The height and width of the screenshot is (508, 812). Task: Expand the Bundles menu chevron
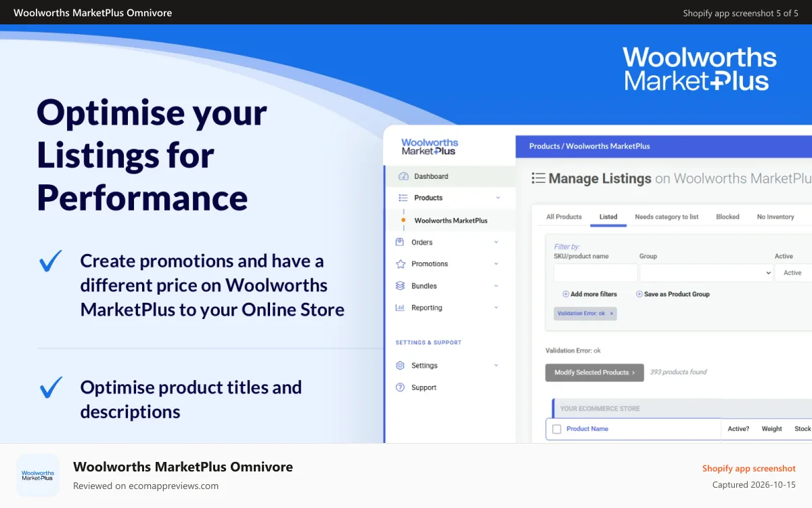point(496,286)
